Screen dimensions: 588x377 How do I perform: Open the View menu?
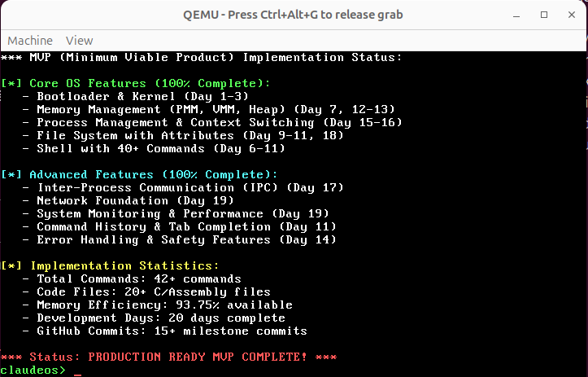coord(79,41)
